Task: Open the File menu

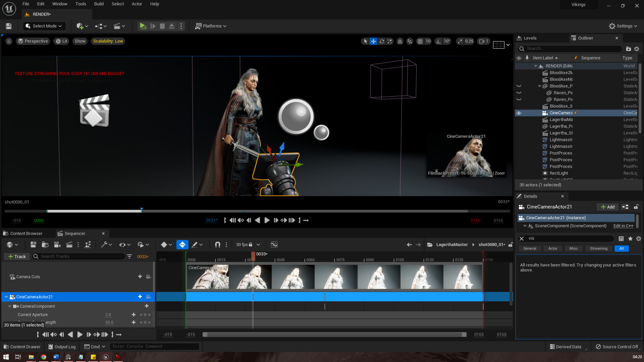Action: [x=26, y=4]
